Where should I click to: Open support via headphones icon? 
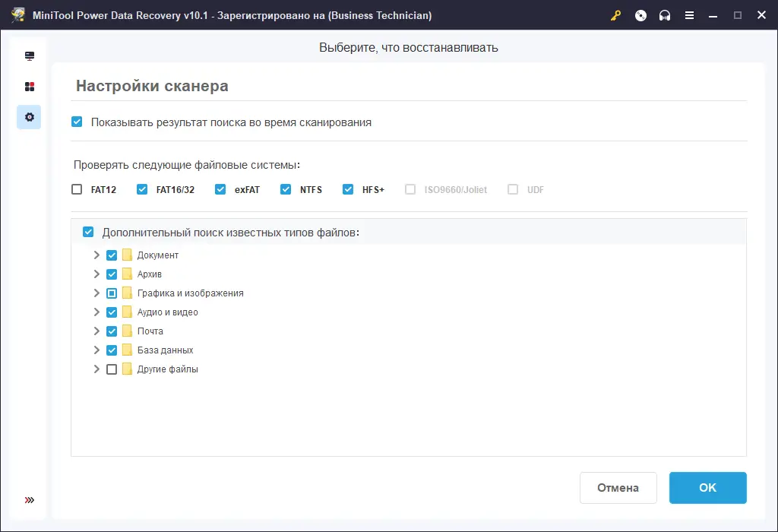coord(665,15)
